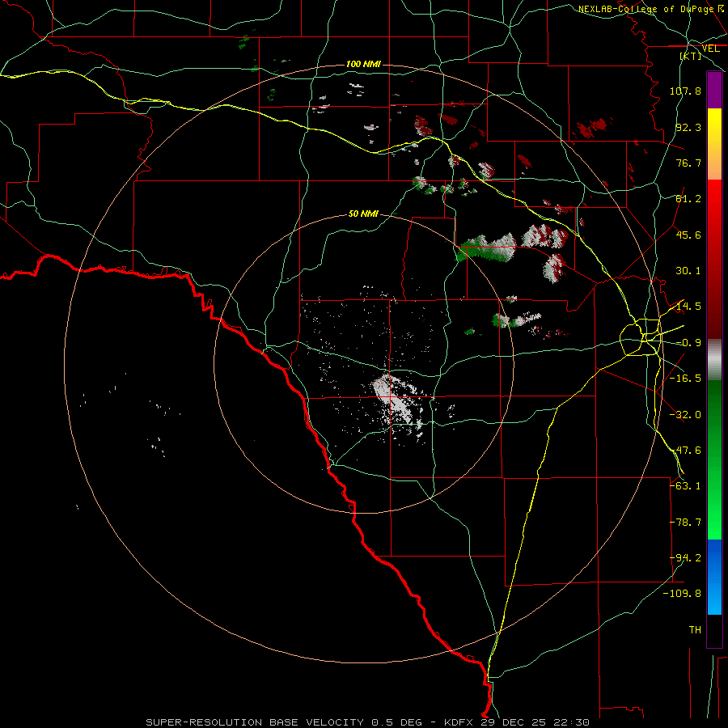Click the [KT] units label
Screen dimensions: 728x728
point(691,56)
